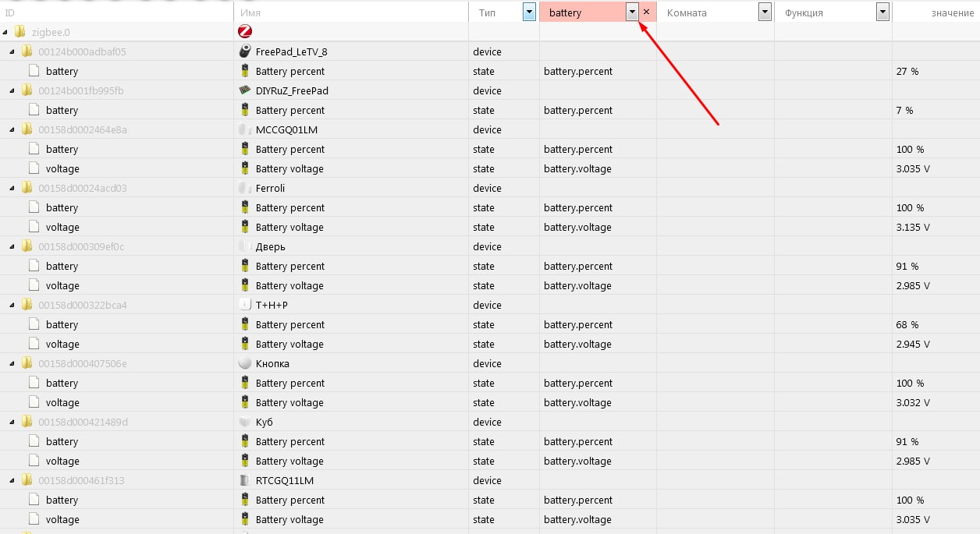Collapse device node 00158d000461f313

(12, 481)
